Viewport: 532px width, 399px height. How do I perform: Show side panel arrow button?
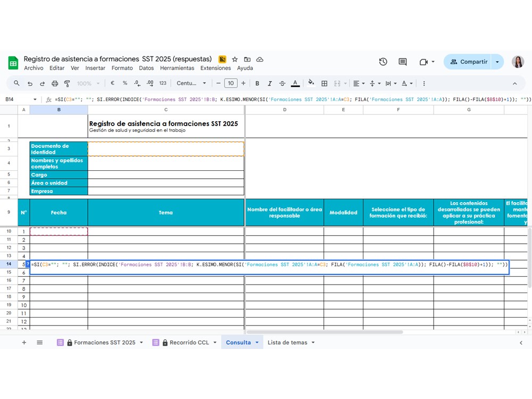point(521,343)
